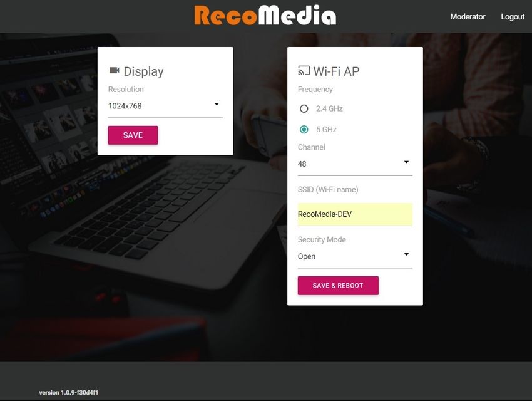Click the cast icon beside Wi-Fi AP
This screenshot has height=401, width=532.
tap(304, 70)
